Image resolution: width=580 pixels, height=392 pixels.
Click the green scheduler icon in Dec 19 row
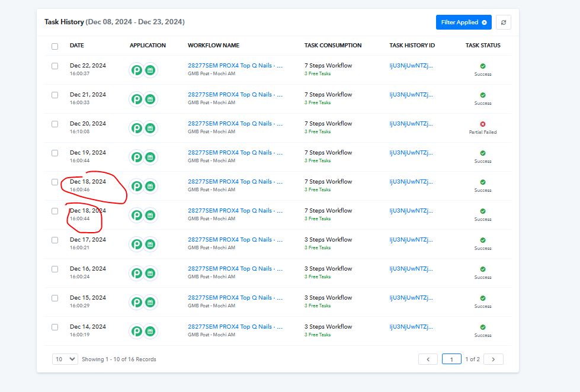tap(150, 157)
